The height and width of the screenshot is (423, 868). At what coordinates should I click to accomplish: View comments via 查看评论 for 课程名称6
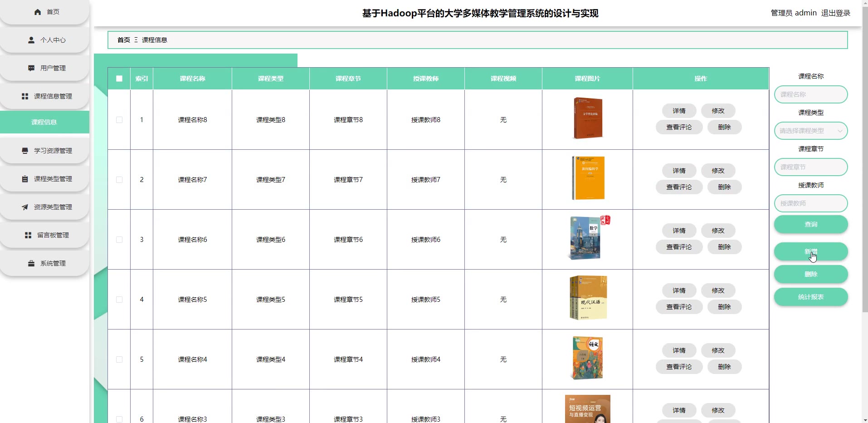[x=679, y=247]
